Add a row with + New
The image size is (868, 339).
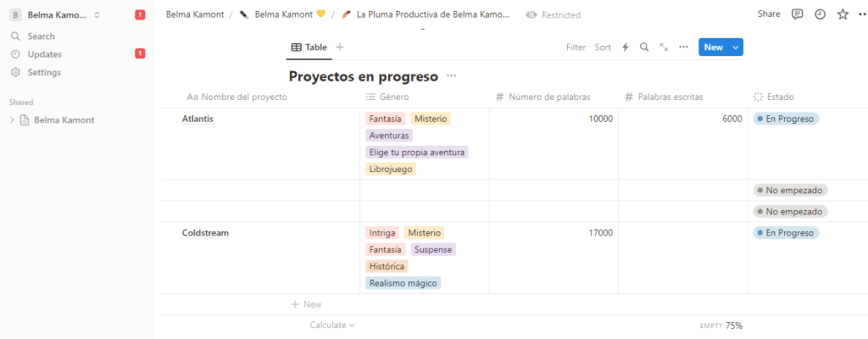tap(307, 304)
